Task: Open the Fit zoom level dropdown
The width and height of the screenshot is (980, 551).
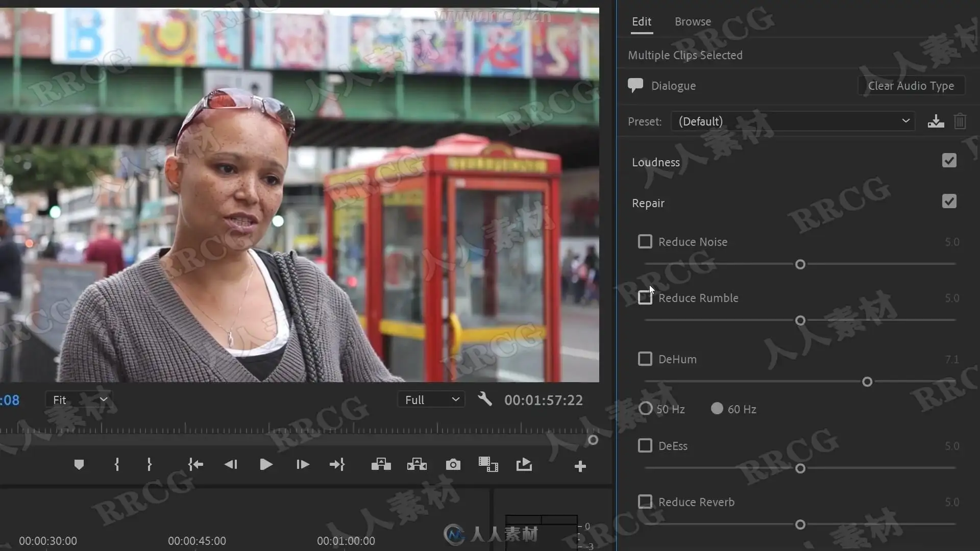Action: [79, 399]
